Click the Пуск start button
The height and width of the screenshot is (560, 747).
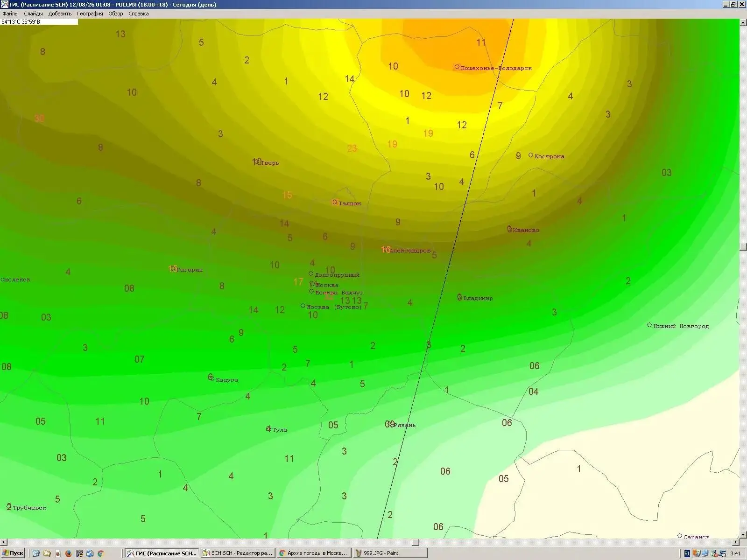coord(13,553)
